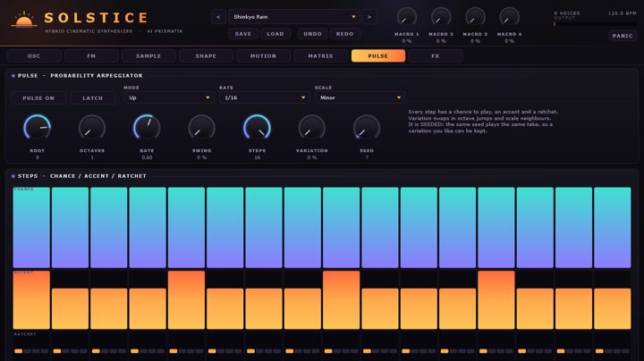644x361 pixels.
Task: Toggle Pulse On button
Action: click(x=38, y=98)
